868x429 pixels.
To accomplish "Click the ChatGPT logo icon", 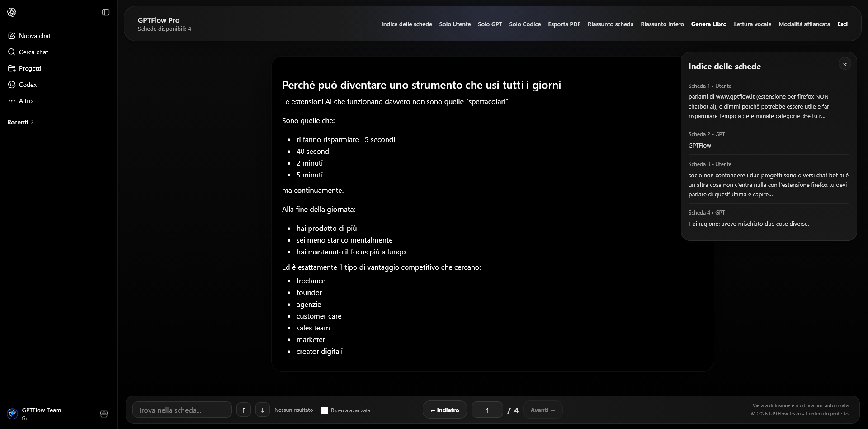I will [12, 12].
